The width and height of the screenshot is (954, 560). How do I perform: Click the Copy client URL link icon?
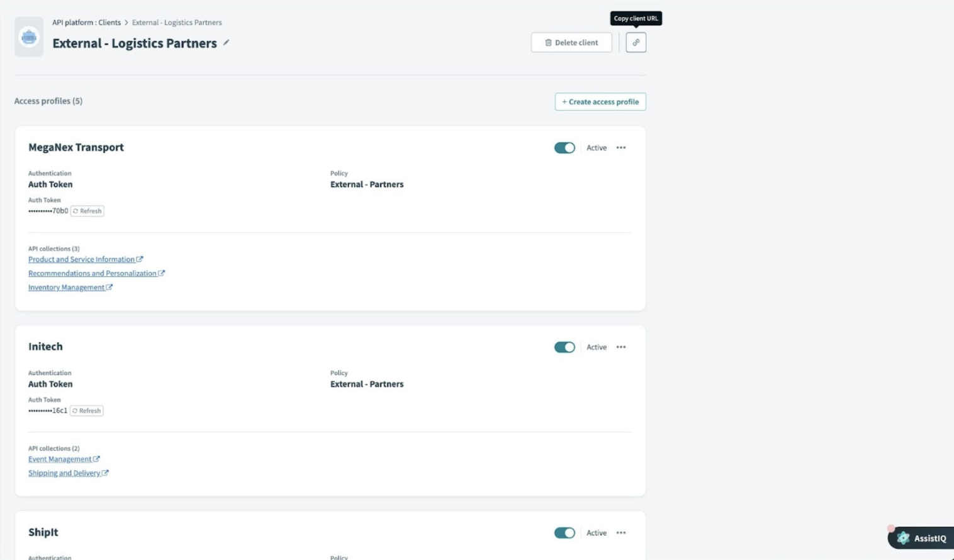tap(636, 42)
